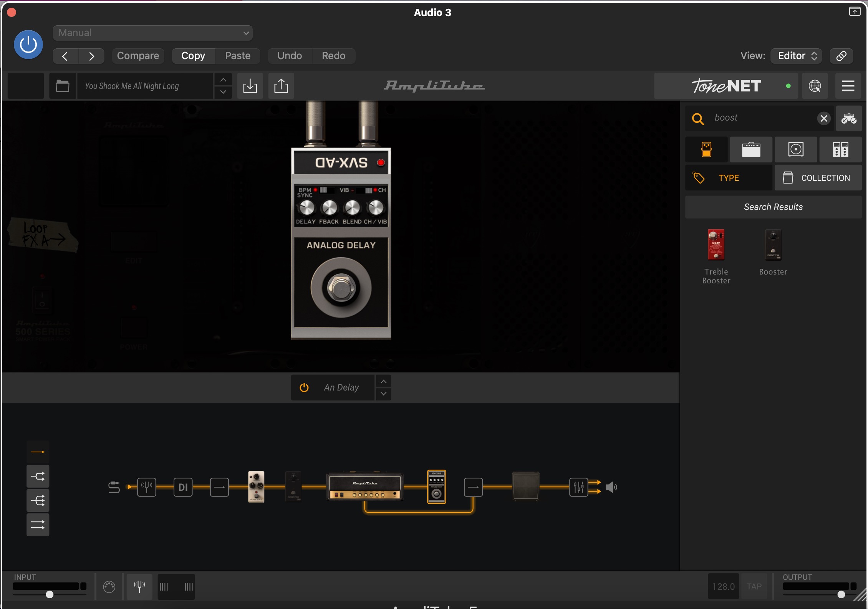Open the Manual preset dropdown
868x609 pixels.
(x=152, y=33)
